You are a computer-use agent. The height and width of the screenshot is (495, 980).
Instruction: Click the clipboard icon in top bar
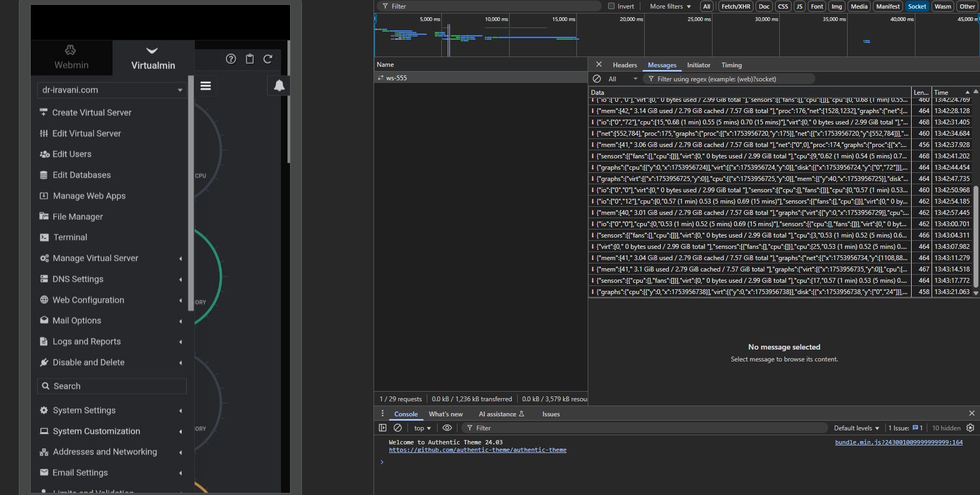[250, 59]
